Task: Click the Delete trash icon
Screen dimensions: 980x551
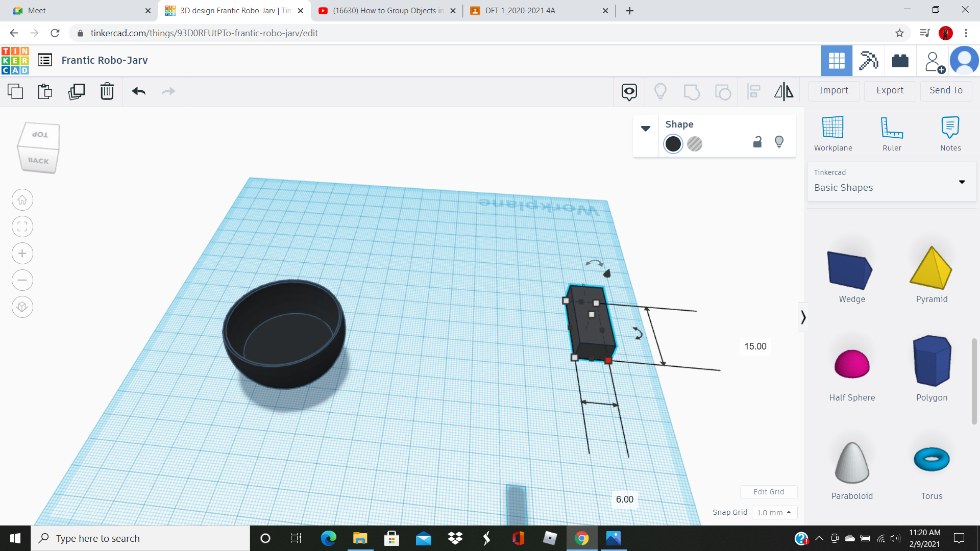Action: [107, 91]
